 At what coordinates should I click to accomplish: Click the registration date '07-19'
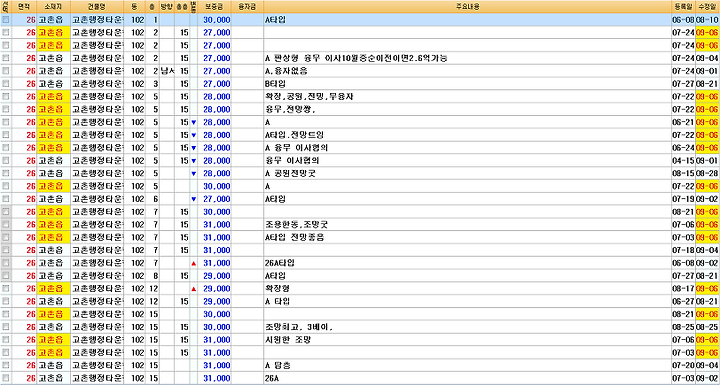pos(683,199)
